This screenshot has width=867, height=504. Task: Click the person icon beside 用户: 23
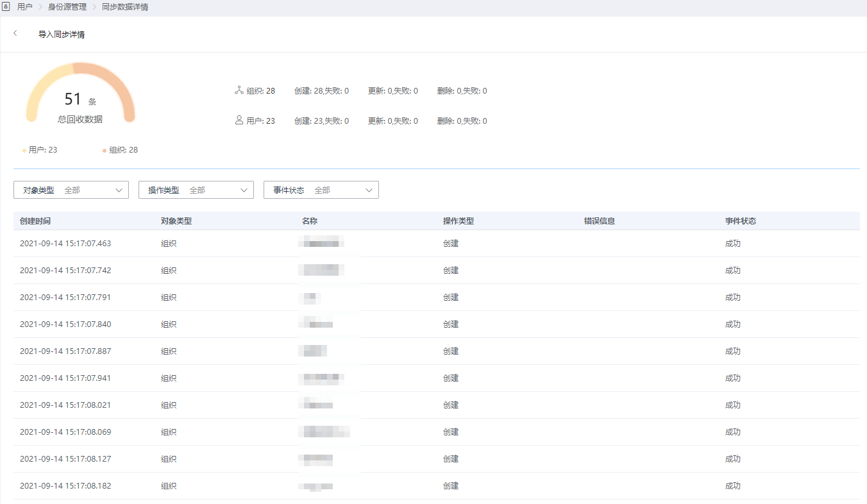pos(239,120)
